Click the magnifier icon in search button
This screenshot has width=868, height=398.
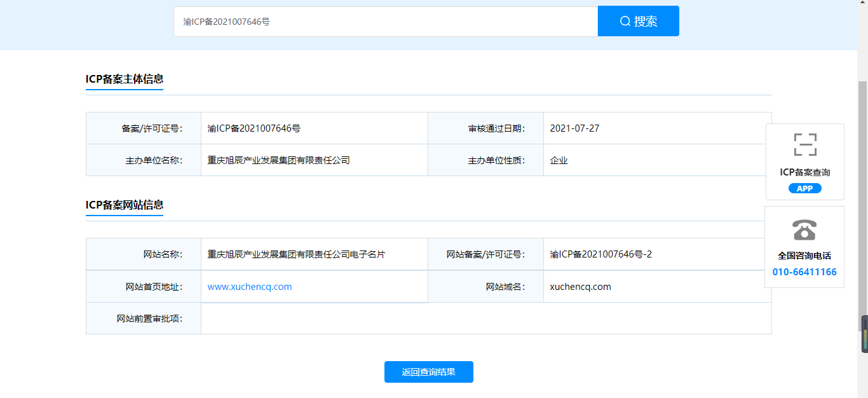pos(625,22)
